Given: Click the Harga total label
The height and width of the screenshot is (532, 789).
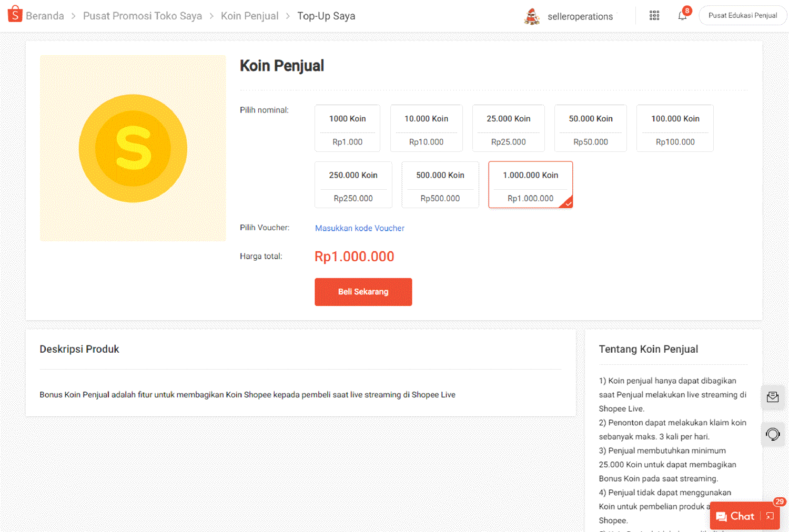Looking at the screenshot, I should point(261,257).
